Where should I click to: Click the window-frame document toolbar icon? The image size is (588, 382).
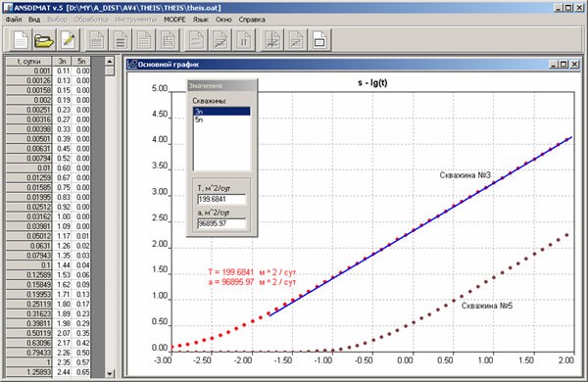pyautogui.click(x=319, y=40)
